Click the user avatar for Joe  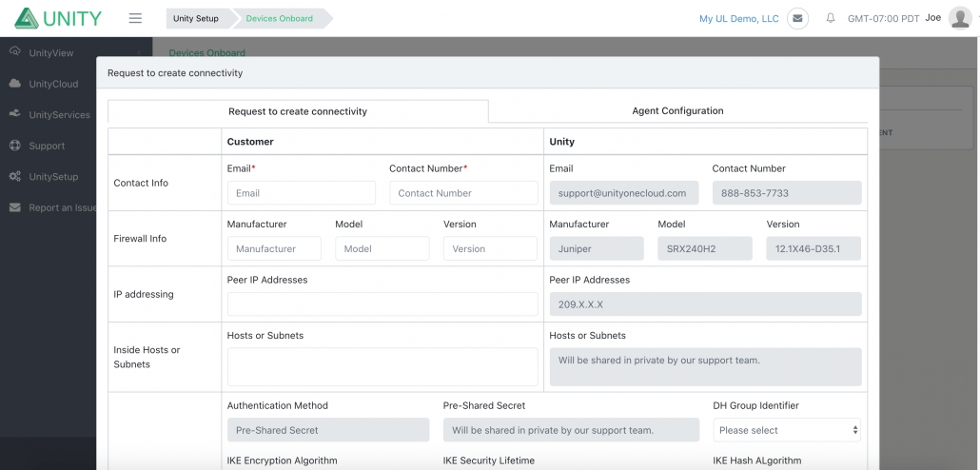click(960, 18)
